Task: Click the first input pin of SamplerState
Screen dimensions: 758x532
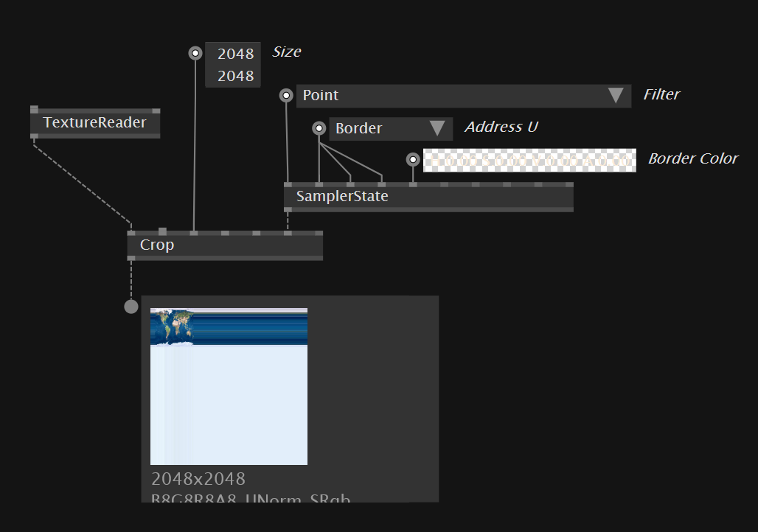Action: coord(288,185)
